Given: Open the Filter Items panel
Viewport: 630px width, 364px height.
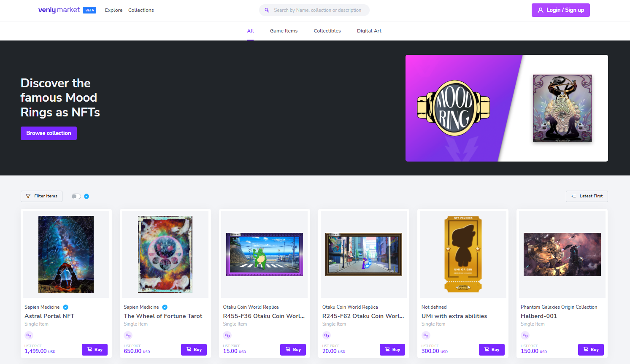Looking at the screenshot, I should point(41,196).
